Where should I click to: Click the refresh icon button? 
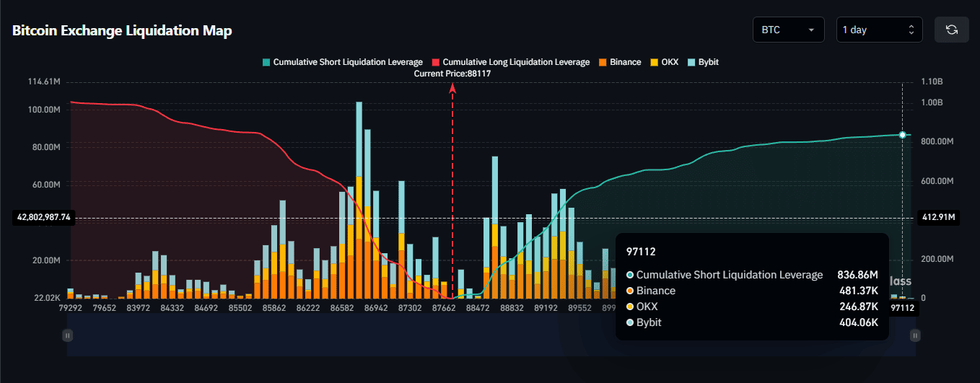click(x=951, y=30)
